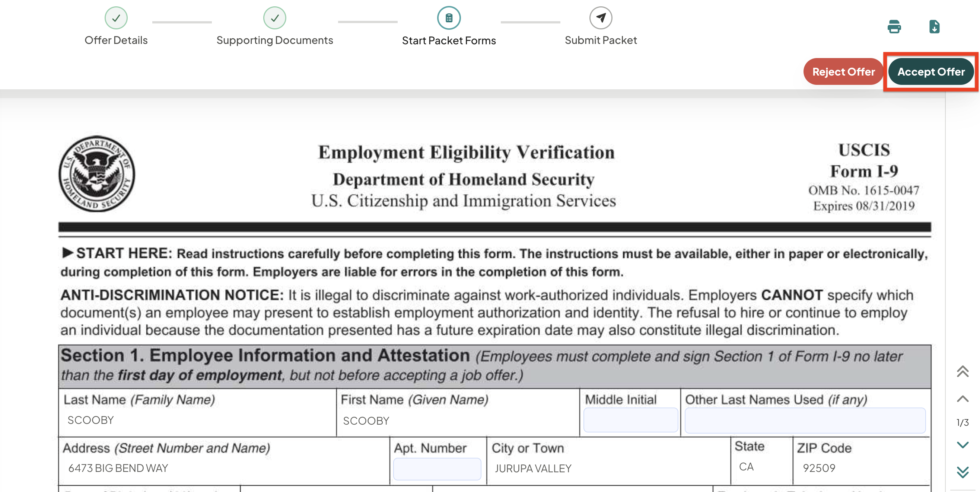The width and height of the screenshot is (980, 492).
Task: Jump to first page double-up arrows
Action: (962, 371)
